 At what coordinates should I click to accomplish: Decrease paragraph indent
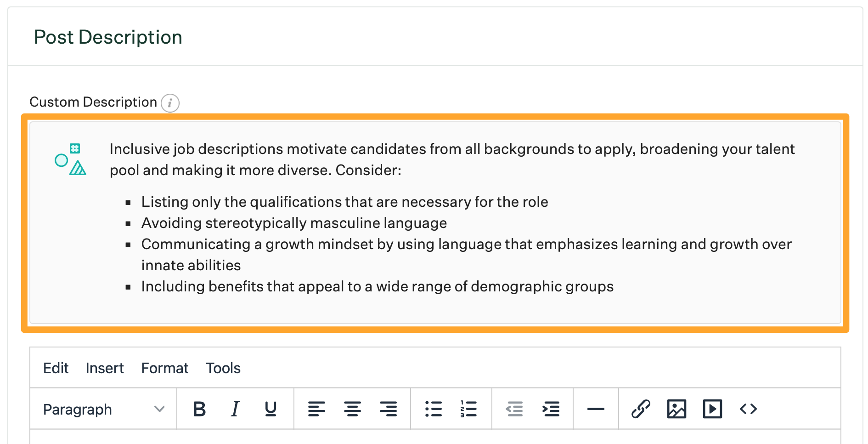click(514, 409)
